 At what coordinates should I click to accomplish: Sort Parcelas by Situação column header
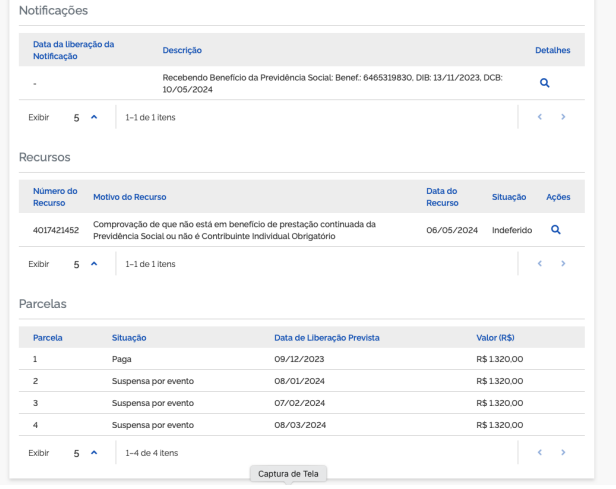129,338
